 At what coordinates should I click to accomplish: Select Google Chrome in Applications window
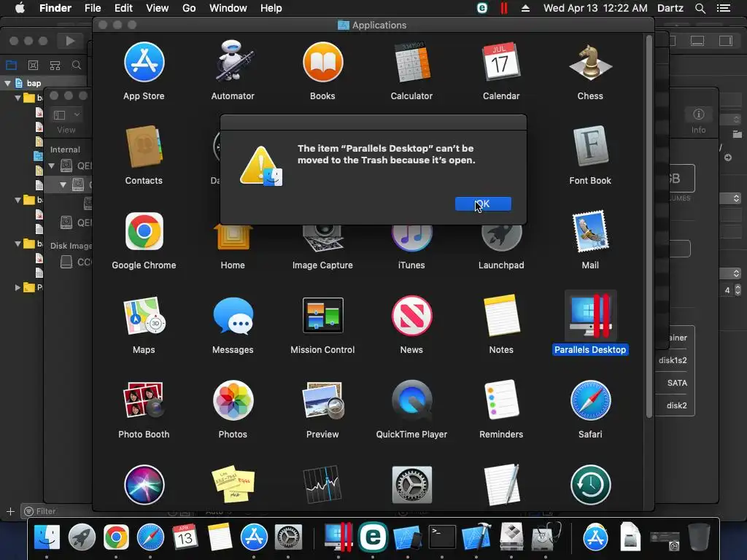point(144,231)
